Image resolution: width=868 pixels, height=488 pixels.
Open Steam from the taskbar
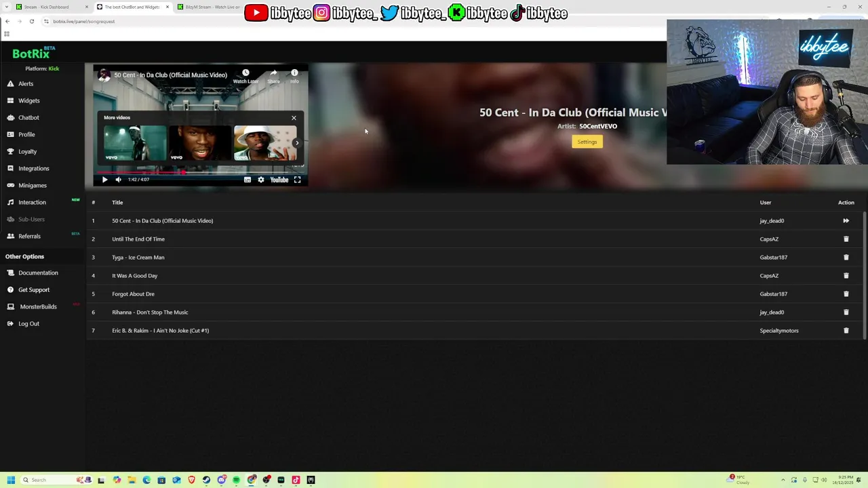[x=206, y=480]
